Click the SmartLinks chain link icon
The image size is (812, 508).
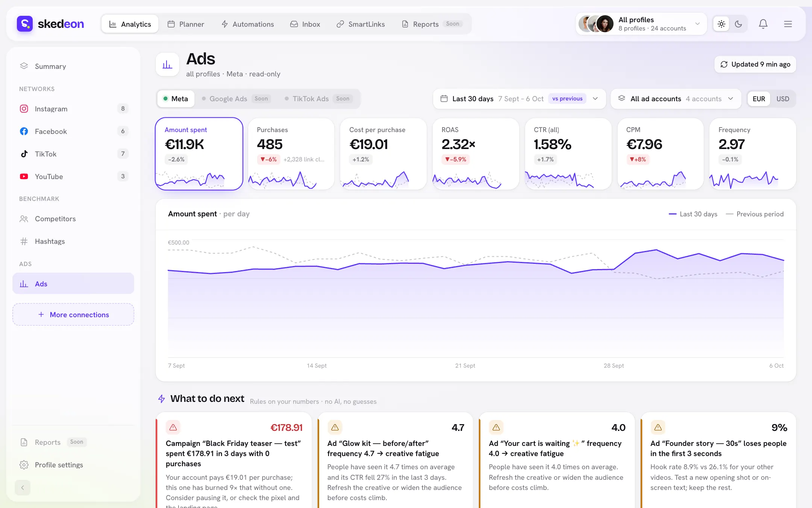pyautogui.click(x=340, y=24)
